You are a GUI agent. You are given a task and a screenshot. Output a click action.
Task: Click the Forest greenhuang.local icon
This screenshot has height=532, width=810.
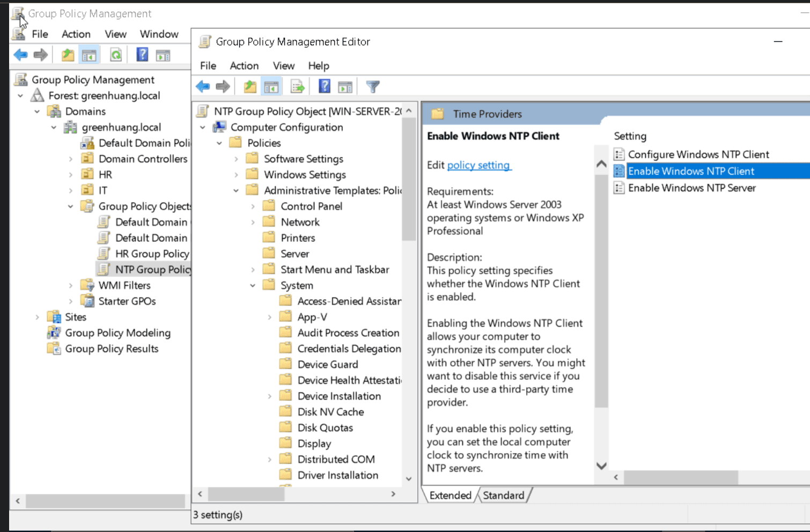click(37, 95)
